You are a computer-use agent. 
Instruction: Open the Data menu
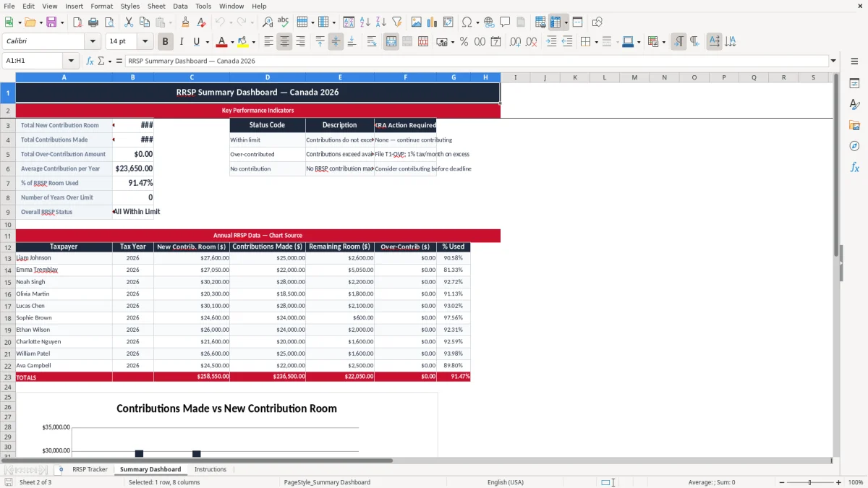tap(180, 6)
